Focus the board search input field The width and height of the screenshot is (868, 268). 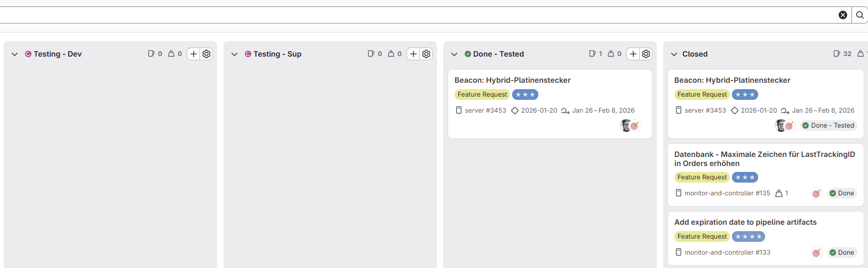tap(416, 15)
